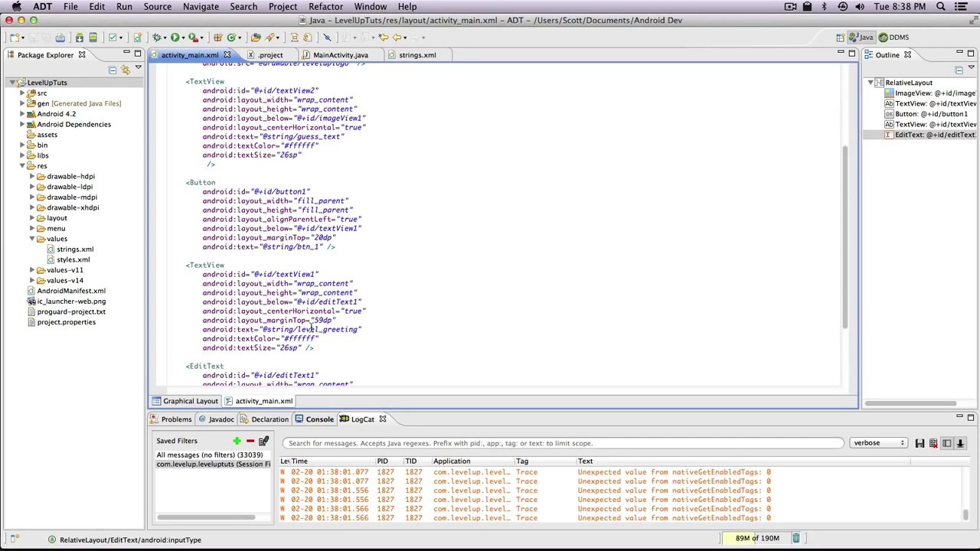
Task: Toggle Link with Editor in Package Explorer
Action: point(125,70)
